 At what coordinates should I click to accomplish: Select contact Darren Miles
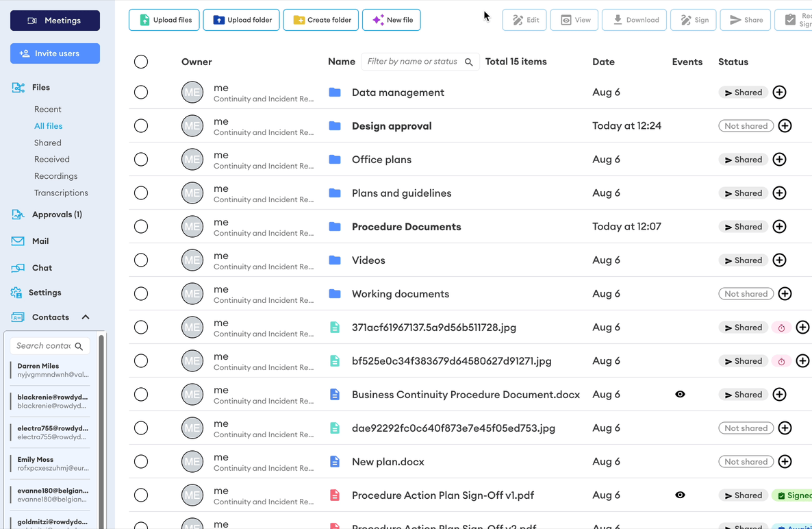point(51,370)
